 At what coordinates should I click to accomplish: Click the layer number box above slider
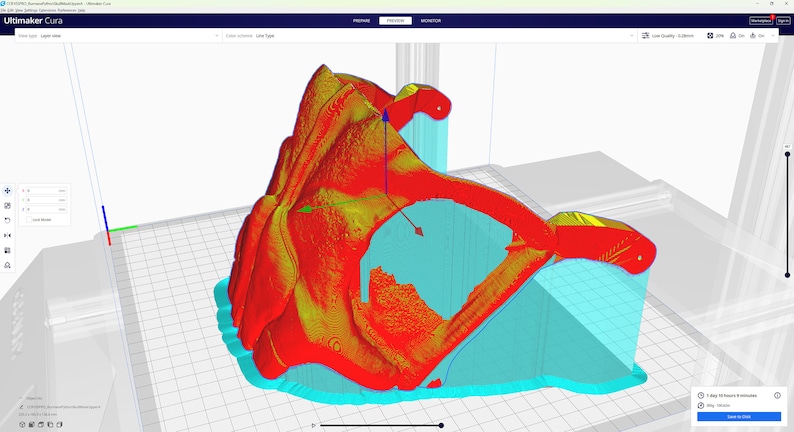tap(787, 146)
